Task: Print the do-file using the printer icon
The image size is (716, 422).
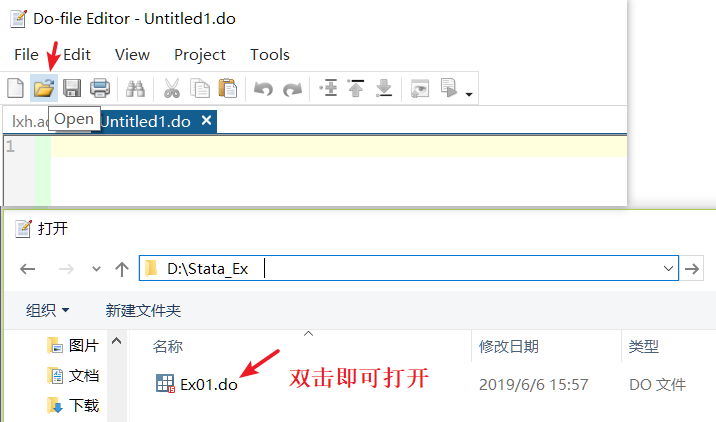Action: click(100, 88)
